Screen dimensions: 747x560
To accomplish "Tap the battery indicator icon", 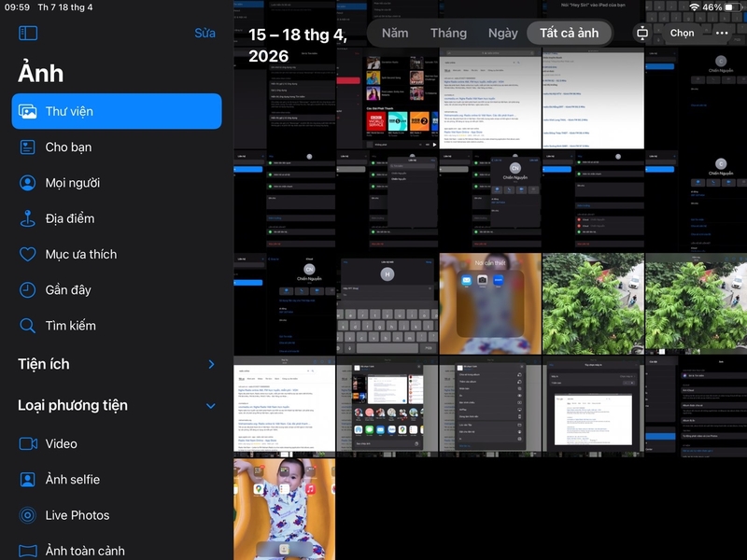I will [732, 7].
